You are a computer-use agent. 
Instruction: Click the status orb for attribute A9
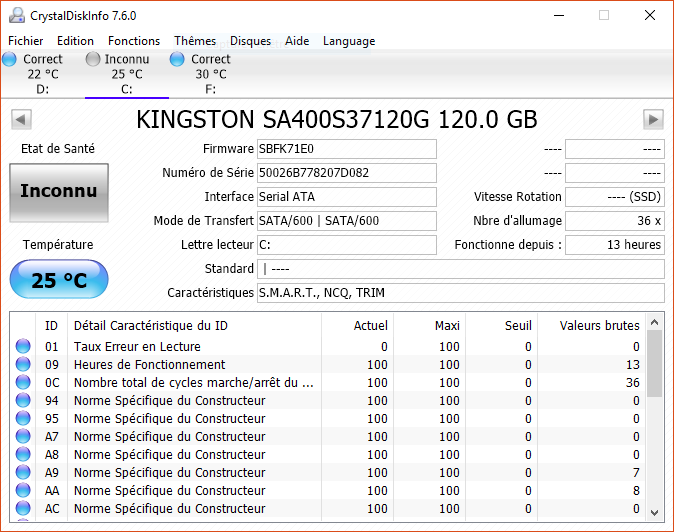[x=23, y=473]
